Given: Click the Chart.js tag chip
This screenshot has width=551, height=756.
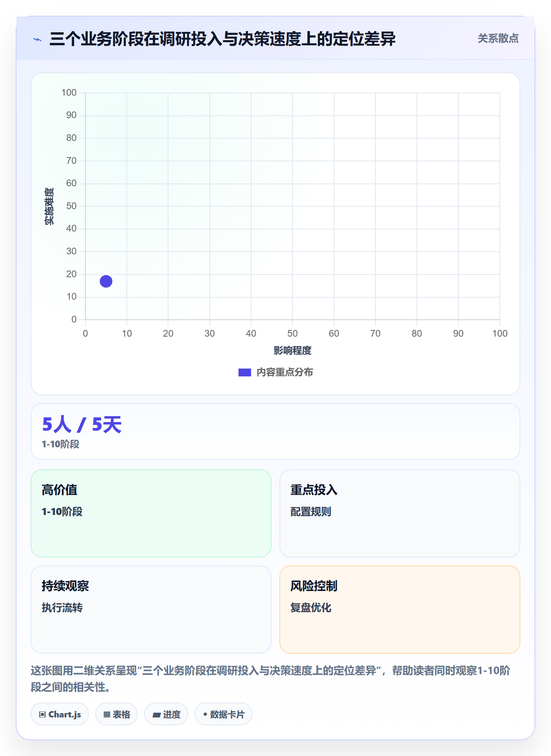Looking at the screenshot, I should click(60, 714).
